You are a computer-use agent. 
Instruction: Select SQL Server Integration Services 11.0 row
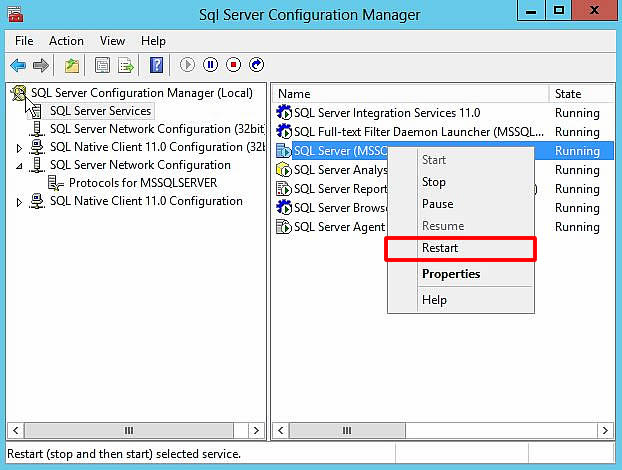[386, 113]
